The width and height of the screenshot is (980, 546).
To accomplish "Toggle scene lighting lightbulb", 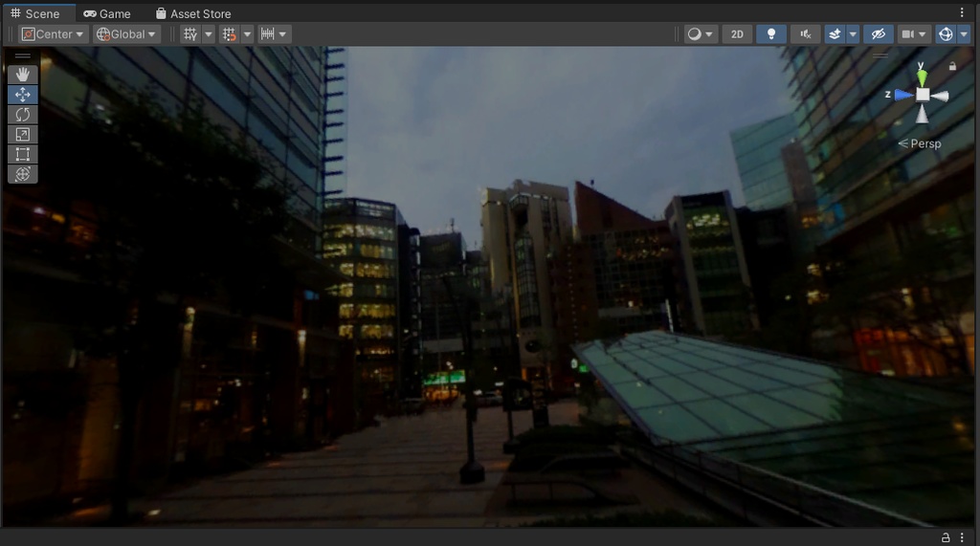I will [771, 34].
